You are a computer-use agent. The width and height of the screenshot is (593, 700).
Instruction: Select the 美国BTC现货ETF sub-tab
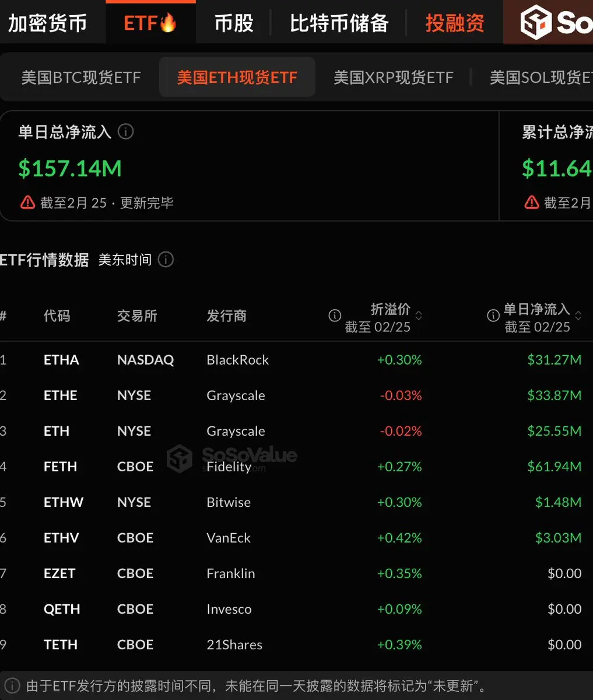click(81, 78)
